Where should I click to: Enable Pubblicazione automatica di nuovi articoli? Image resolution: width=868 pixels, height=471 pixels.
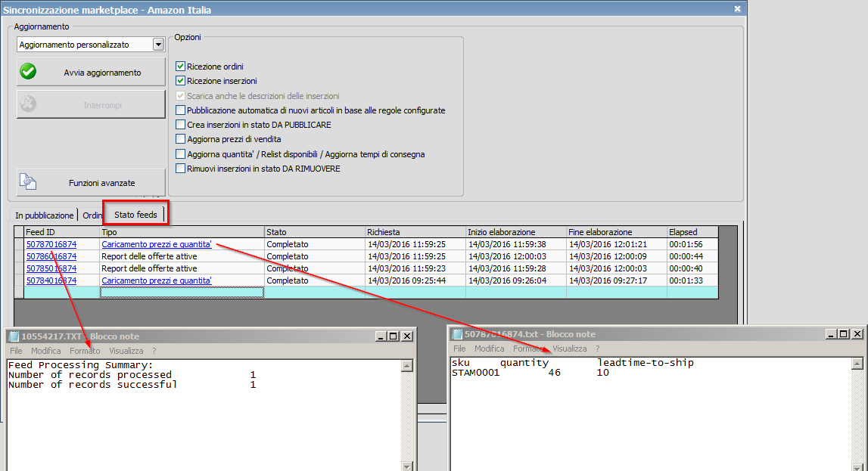pos(180,110)
